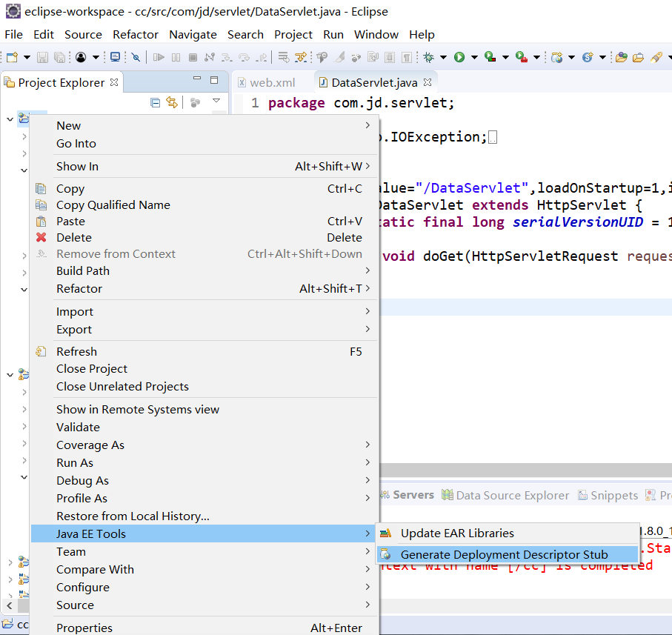Toggle Use Step Filters
672x635 pixels.
pos(300,57)
